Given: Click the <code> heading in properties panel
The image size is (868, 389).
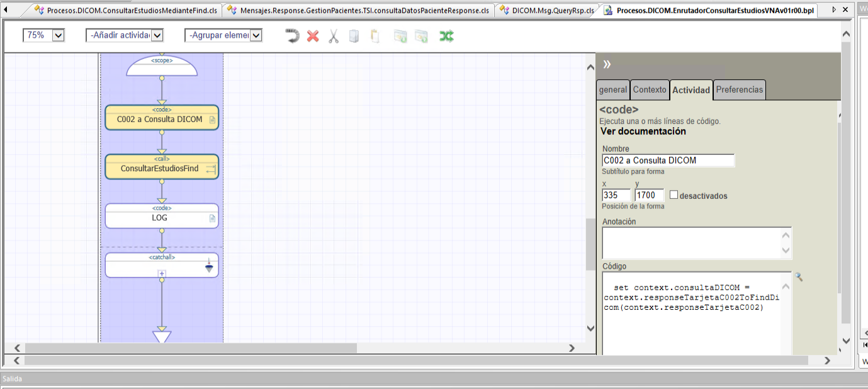Looking at the screenshot, I should tap(619, 110).
